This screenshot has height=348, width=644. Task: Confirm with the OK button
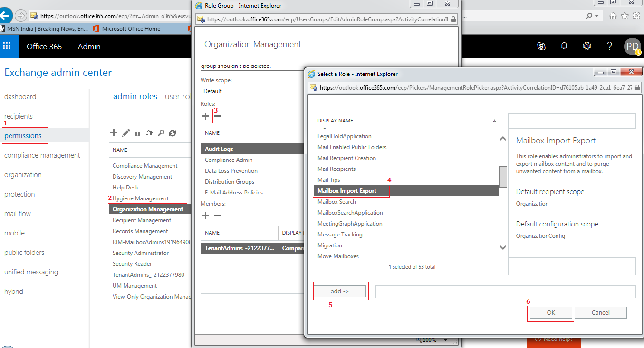point(551,312)
